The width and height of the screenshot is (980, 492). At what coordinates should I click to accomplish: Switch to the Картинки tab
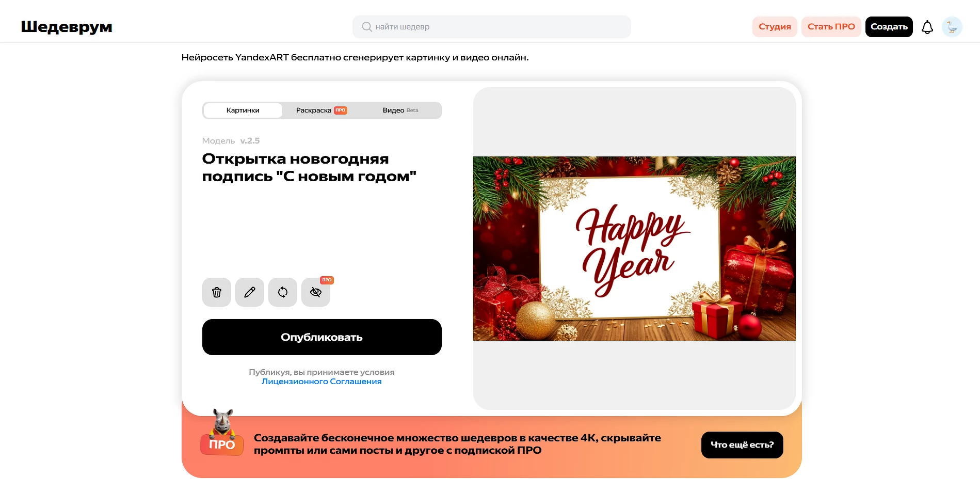pyautogui.click(x=243, y=110)
